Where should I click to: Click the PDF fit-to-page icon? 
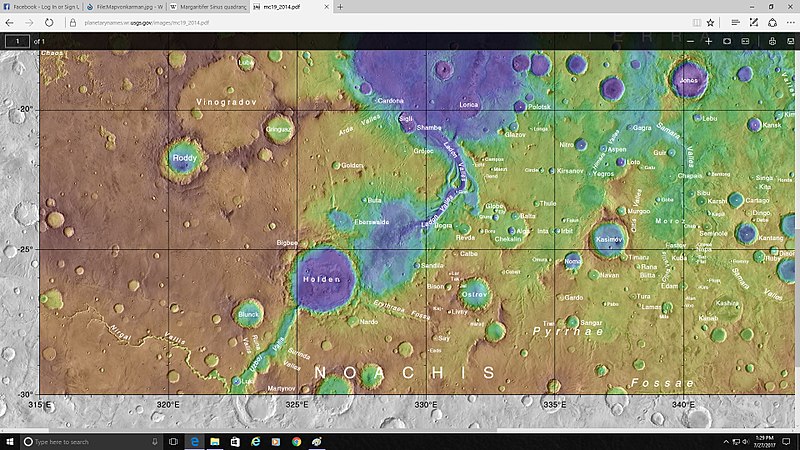click(x=727, y=41)
